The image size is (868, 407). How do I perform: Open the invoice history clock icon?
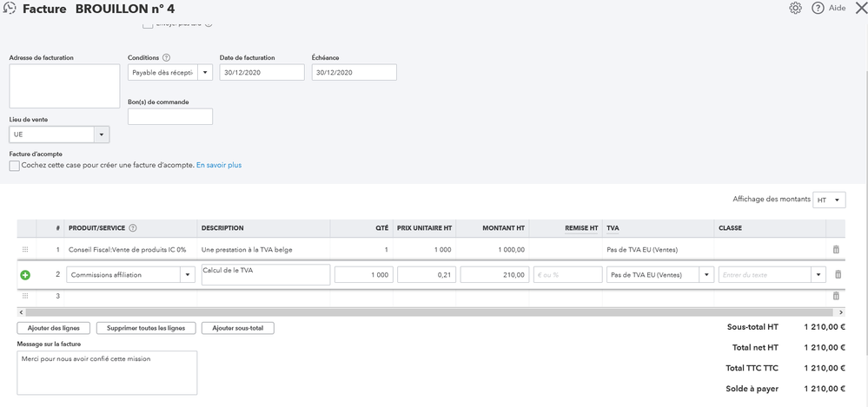10,9
